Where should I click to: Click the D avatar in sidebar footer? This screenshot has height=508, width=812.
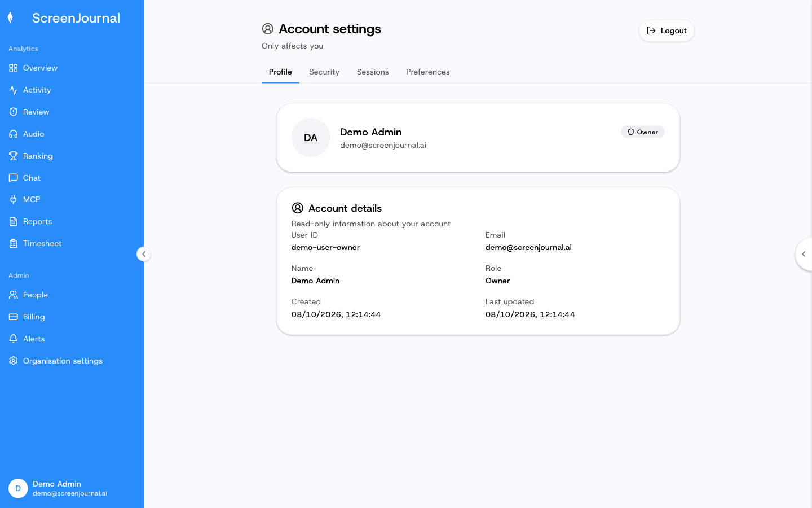18,488
